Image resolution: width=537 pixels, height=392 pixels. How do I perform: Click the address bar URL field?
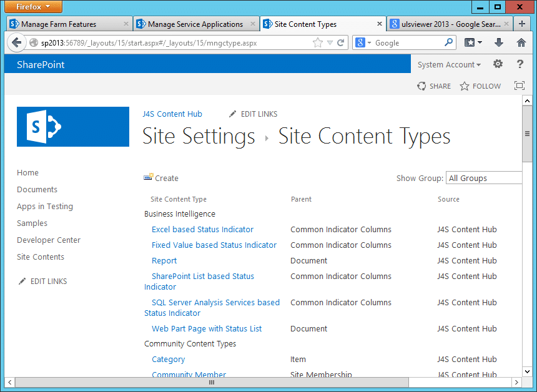(x=175, y=43)
